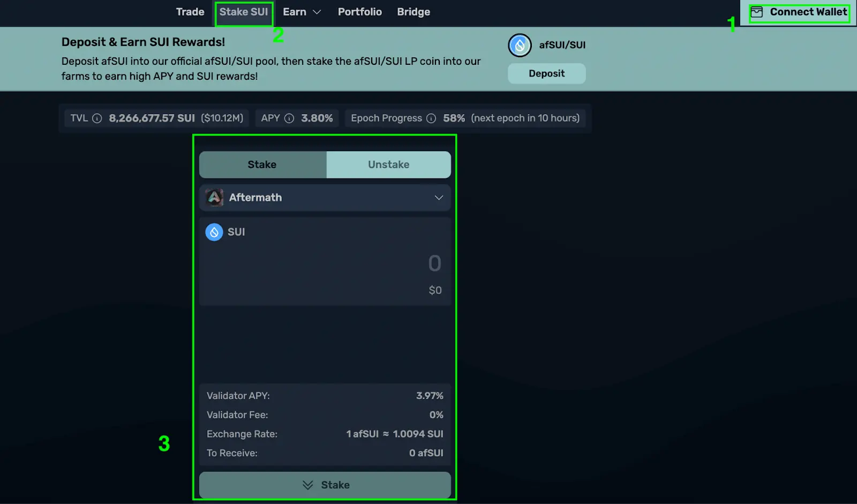Click the SUI token droplet icon
Screen dimensions: 857x504
pos(214,232)
